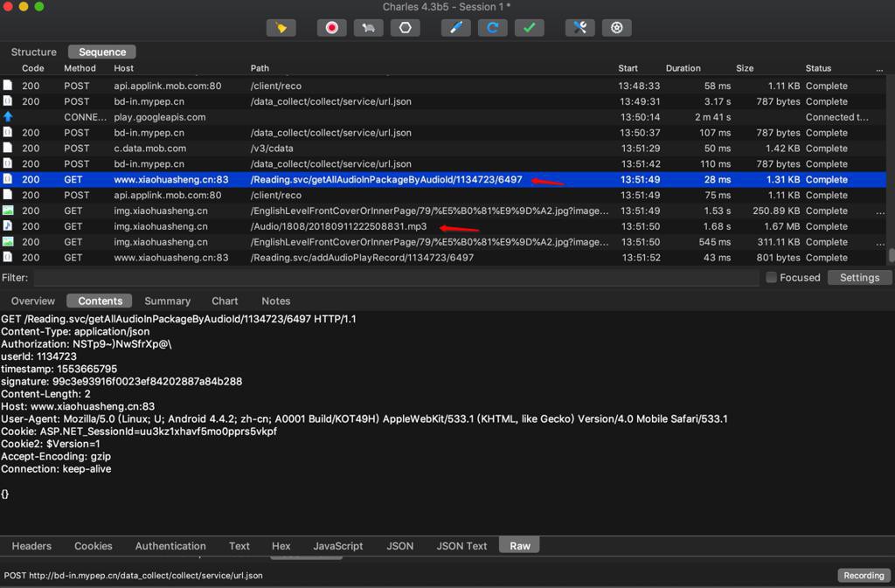Sort by Host column header
Image resolution: width=895 pixels, height=588 pixels.
(123, 68)
